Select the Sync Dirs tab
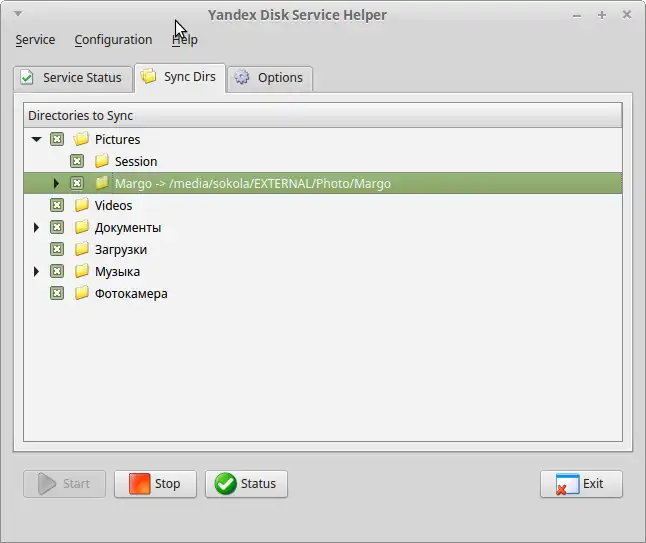Viewport: 646px width, 543px height. point(180,77)
